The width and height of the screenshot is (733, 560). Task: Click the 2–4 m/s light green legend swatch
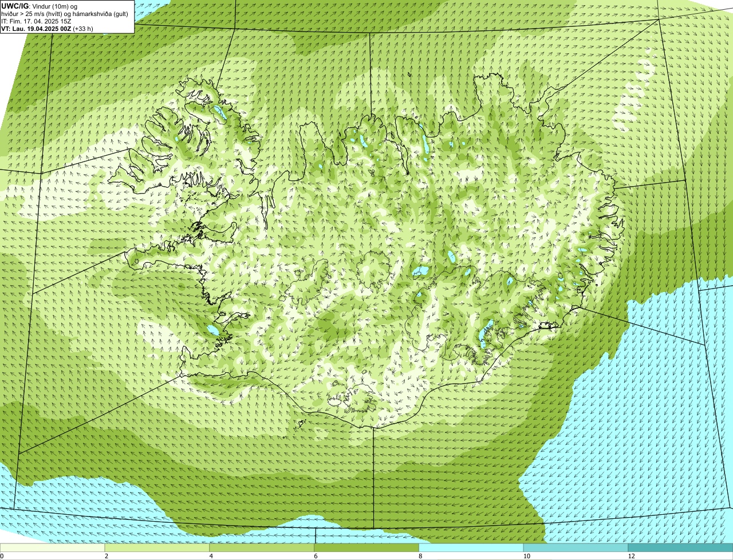click(157, 547)
